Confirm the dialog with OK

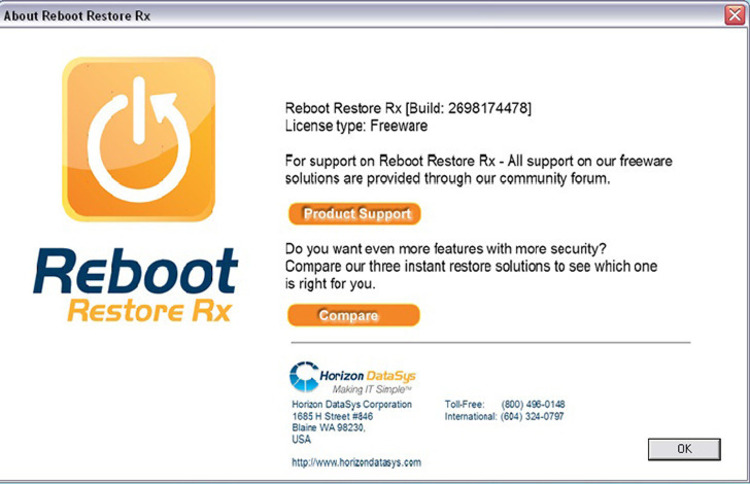point(684,449)
